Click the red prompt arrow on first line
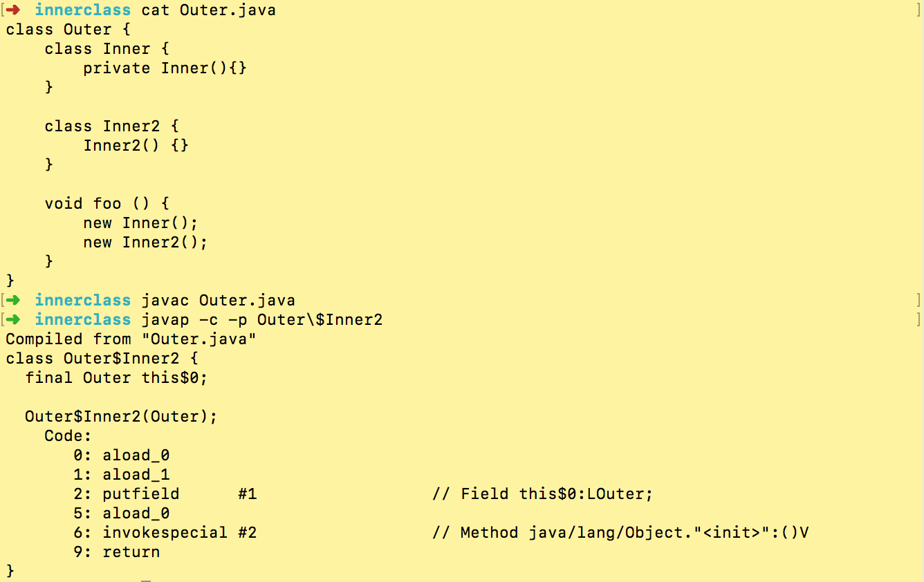Screen dimensions: 924x582 click(x=12, y=10)
